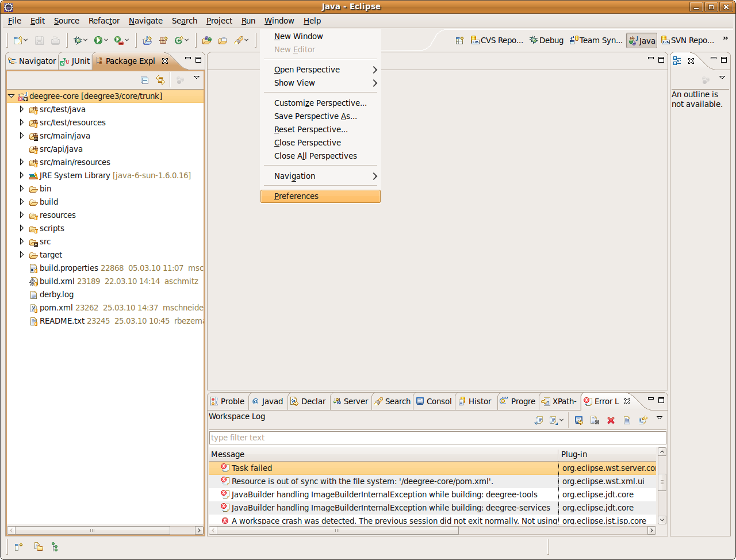Viewport: 736px width, 560px height.
Task: Click the Clear Log Viewer icon
Action: [x=595, y=420]
